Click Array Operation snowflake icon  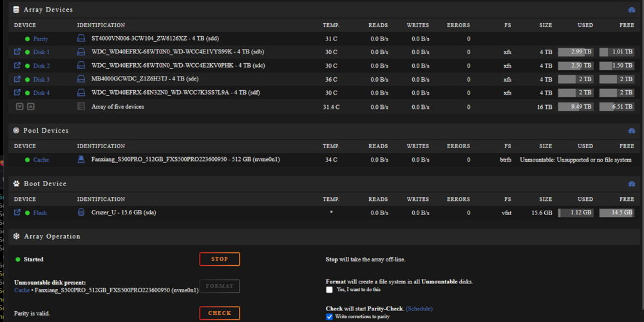(16, 236)
